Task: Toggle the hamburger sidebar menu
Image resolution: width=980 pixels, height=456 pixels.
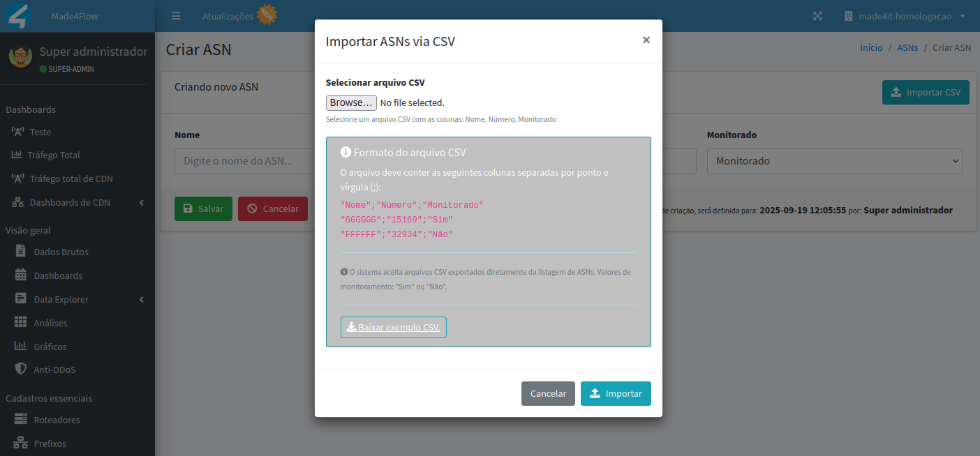Action: point(176,16)
